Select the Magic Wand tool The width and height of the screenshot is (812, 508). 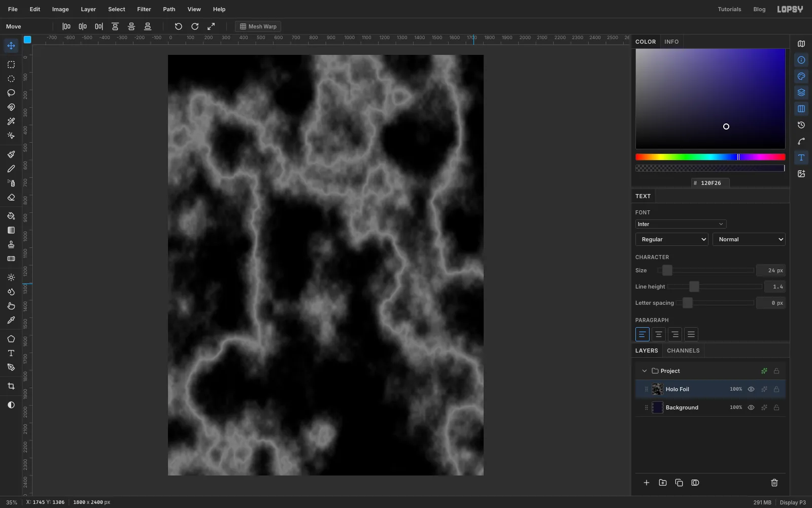(11, 121)
